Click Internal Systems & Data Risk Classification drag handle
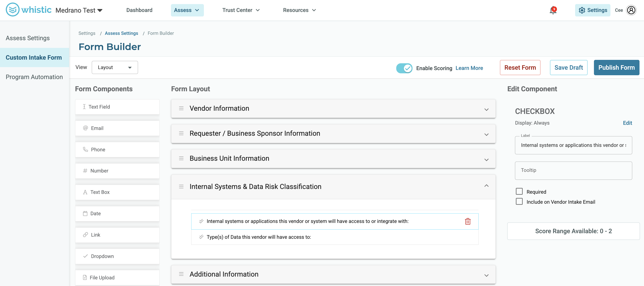Viewport: 644px width, 286px height. (x=181, y=187)
